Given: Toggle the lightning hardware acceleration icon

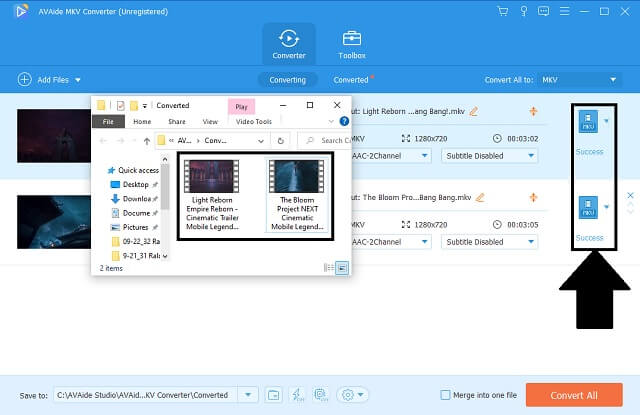Looking at the screenshot, I should (298, 395).
